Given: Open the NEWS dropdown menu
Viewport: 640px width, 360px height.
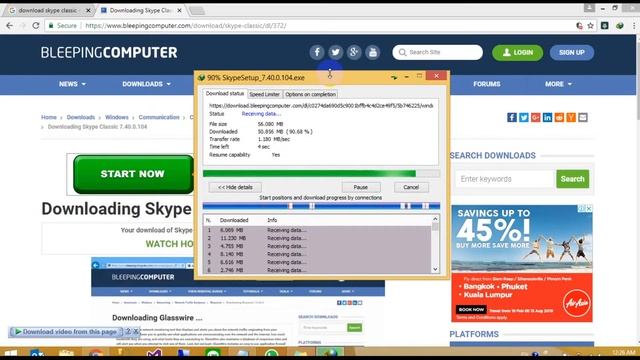Looking at the screenshot, I should point(72,84).
